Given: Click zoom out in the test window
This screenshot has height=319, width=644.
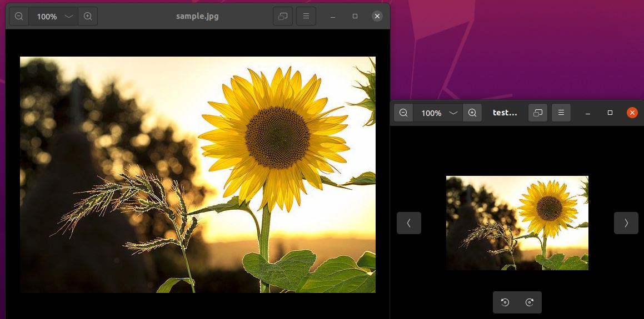Looking at the screenshot, I should [403, 113].
